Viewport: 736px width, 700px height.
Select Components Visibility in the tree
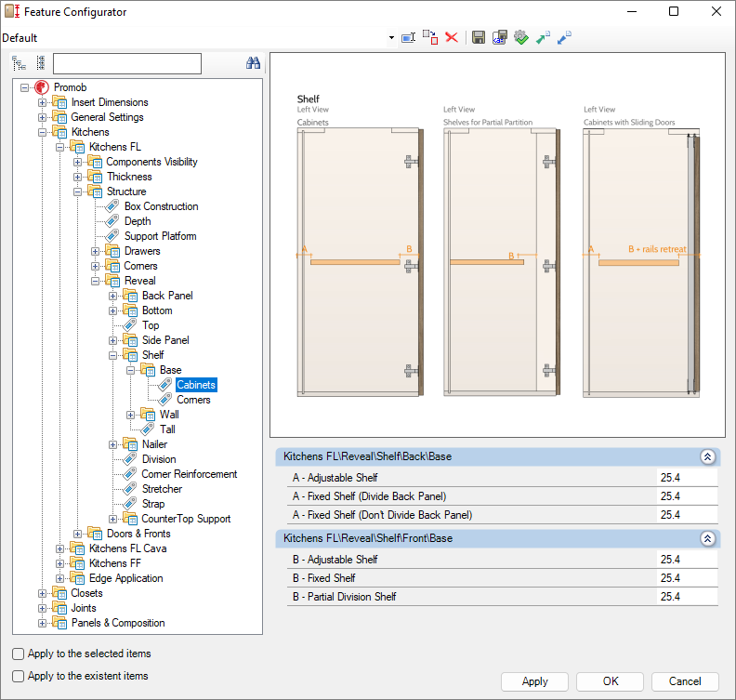pos(151,162)
